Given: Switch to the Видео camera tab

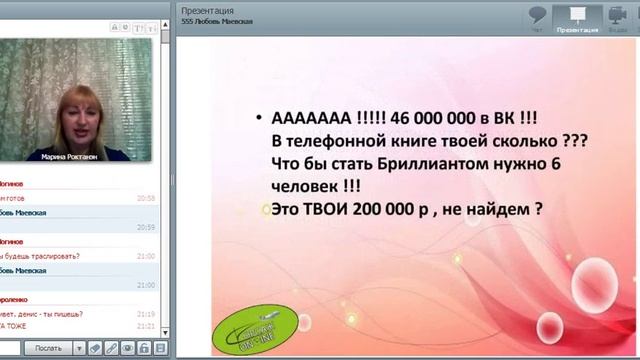Looking at the screenshot, I should pyautogui.click(x=617, y=19).
